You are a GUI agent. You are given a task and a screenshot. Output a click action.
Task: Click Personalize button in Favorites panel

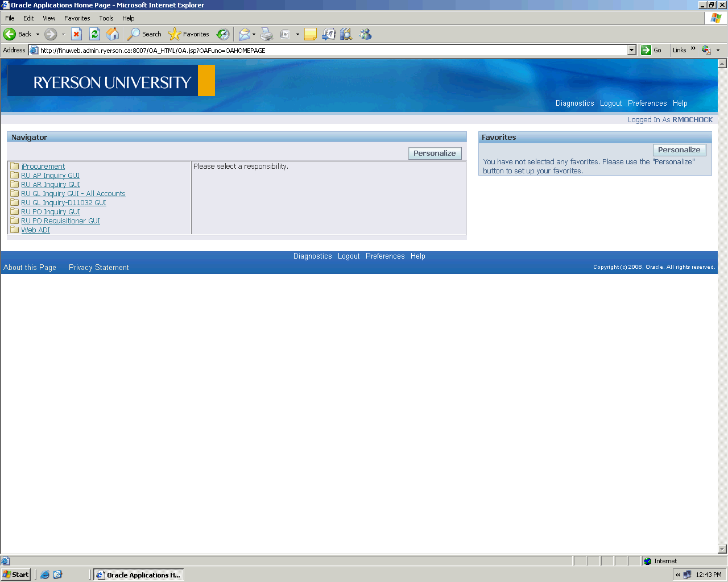679,150
